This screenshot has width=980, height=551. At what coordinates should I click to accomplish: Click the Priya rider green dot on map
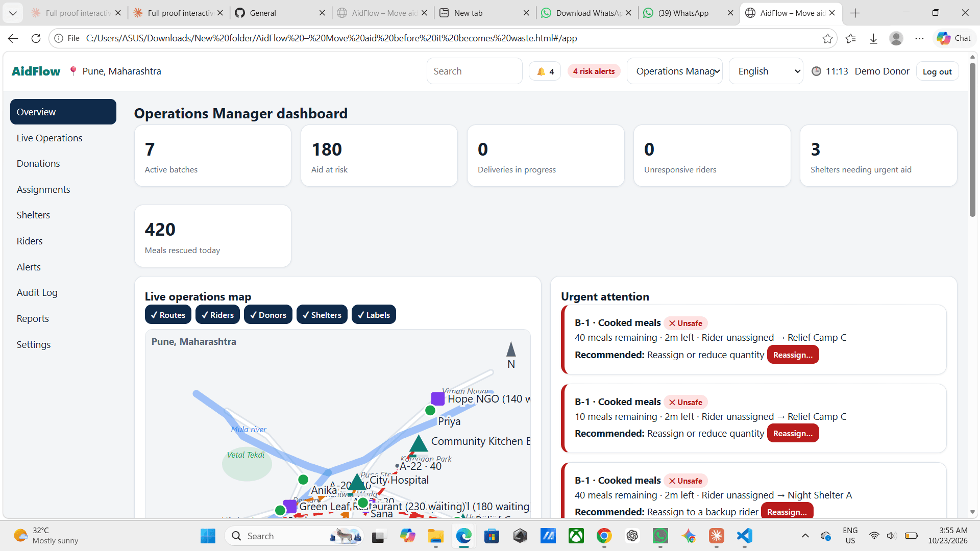tap(430, 410)
